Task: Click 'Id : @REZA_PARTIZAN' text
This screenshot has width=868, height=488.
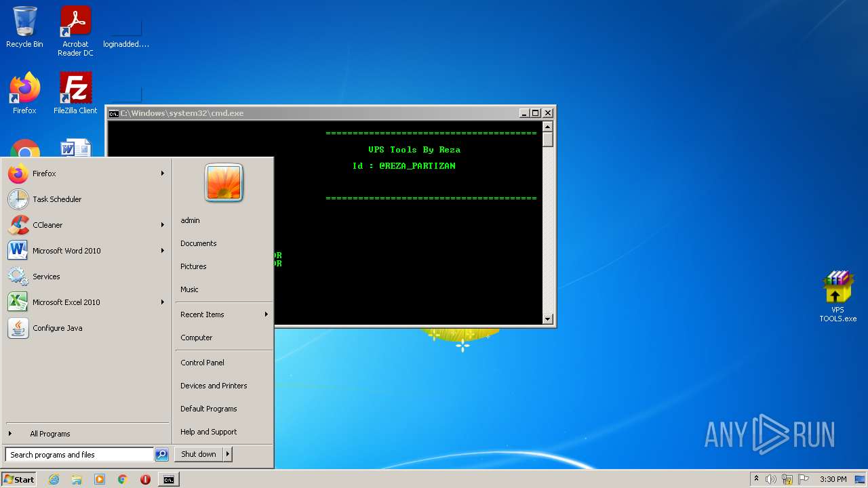Action: click(404, 166)
